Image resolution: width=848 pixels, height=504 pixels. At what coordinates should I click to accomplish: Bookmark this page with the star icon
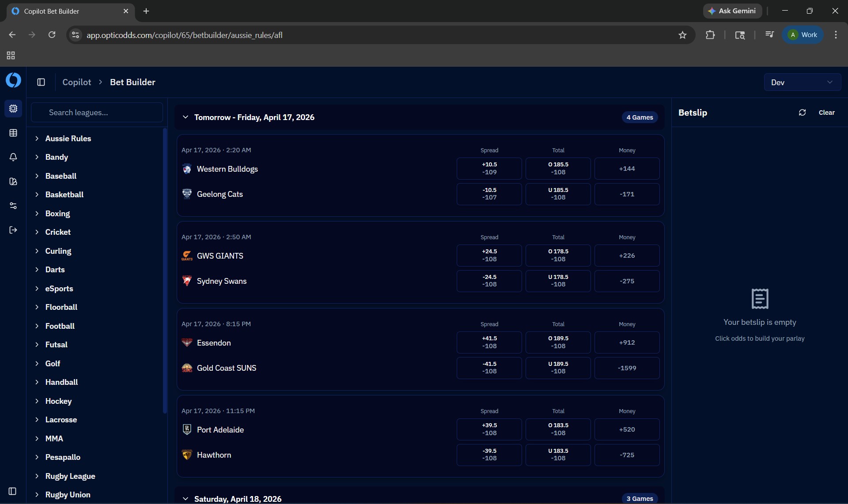click(x=682, y=35)
